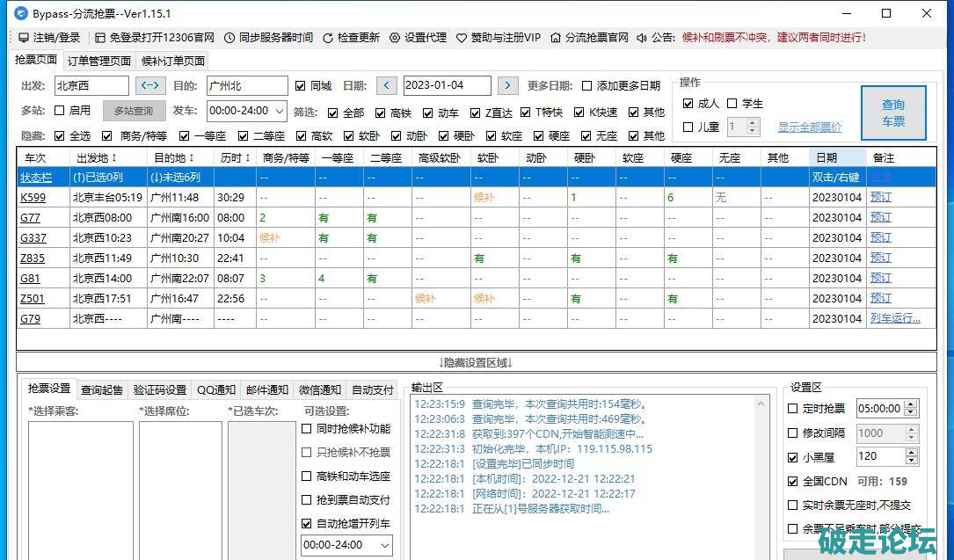Open 设置代理 gear settings

395,38
